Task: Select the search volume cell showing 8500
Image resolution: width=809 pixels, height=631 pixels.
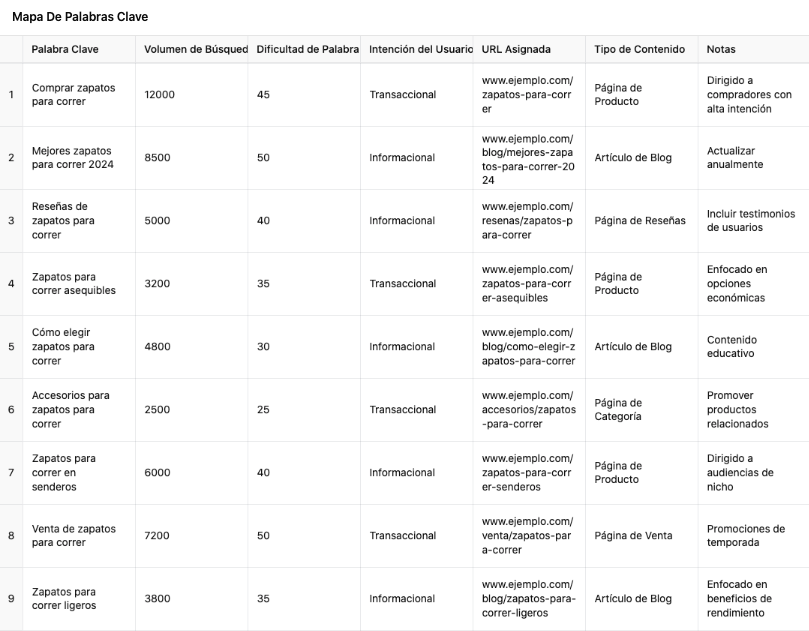Action: 157,157
